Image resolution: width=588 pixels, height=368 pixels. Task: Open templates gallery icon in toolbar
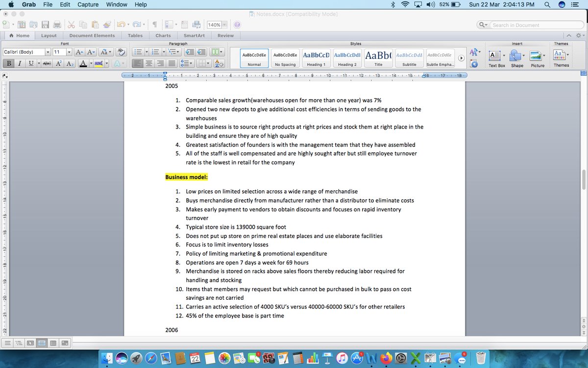(22, 25)
